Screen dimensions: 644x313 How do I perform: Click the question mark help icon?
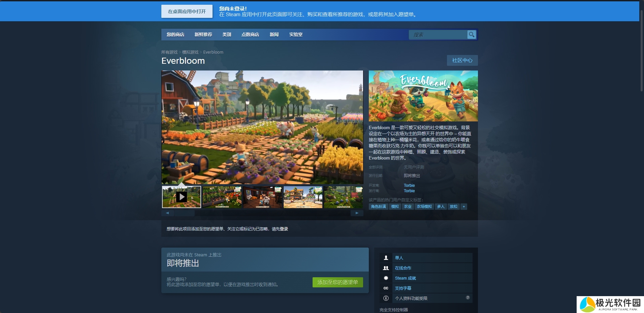coord(468,297)
